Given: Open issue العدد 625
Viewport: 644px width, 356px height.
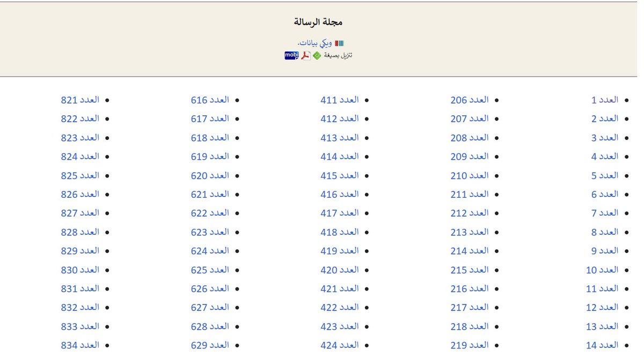Looking at the screenshot, I should pos(210,270).
